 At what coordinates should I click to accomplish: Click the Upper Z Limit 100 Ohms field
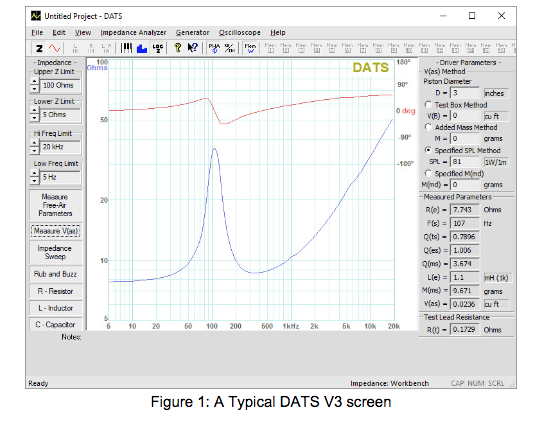(x=60, y=85)
